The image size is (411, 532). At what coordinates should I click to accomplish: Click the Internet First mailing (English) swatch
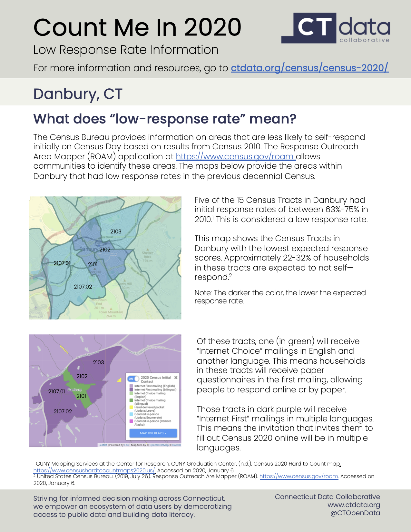point(131,386)
